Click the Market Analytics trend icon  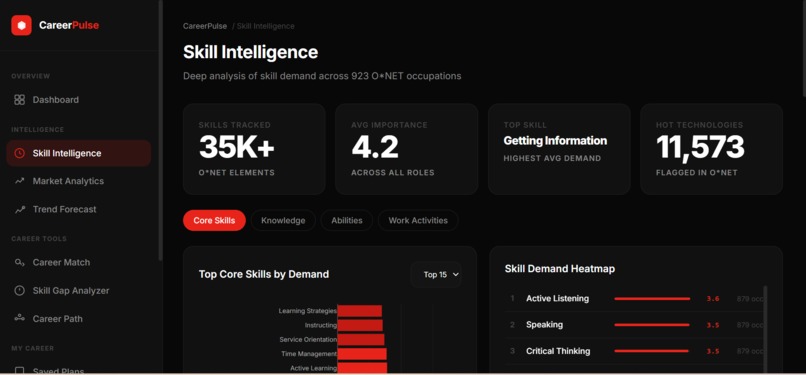20,181
